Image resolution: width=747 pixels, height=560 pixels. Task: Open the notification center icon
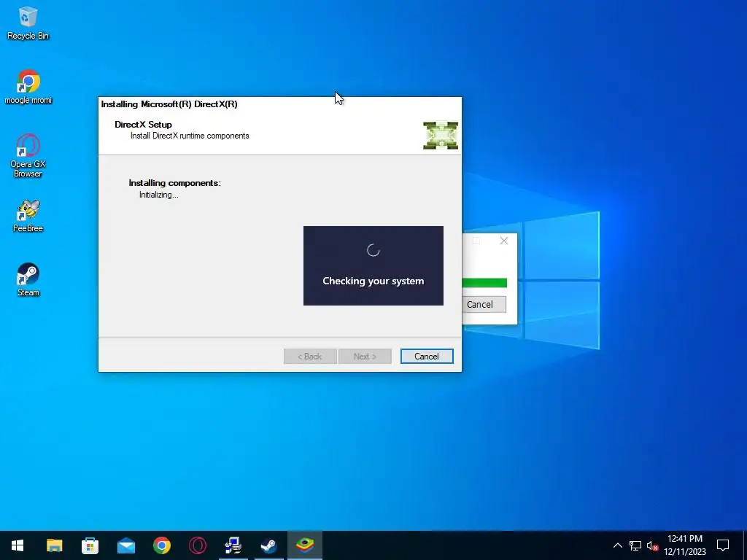pos(723,545)
